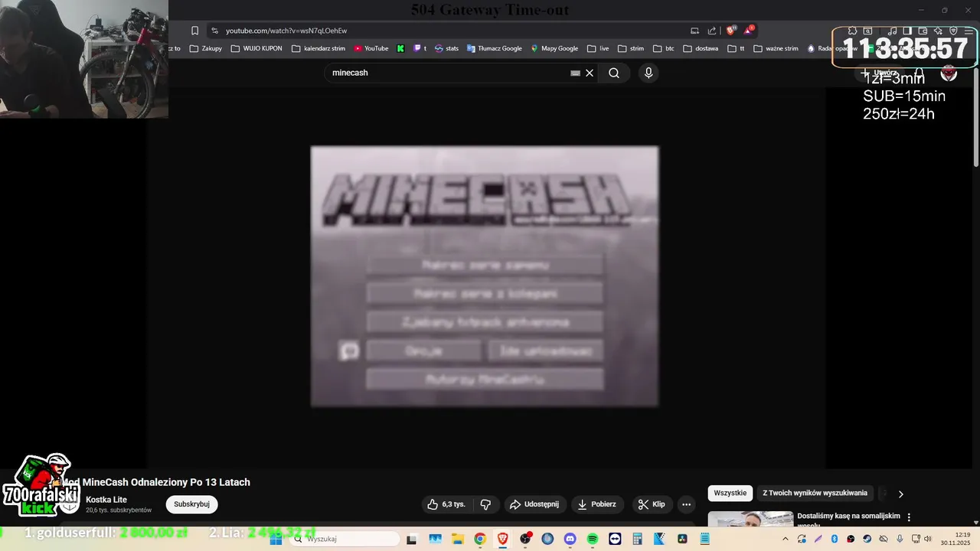Open options for Dostaliśmy kasę video

tap(909, 518)
